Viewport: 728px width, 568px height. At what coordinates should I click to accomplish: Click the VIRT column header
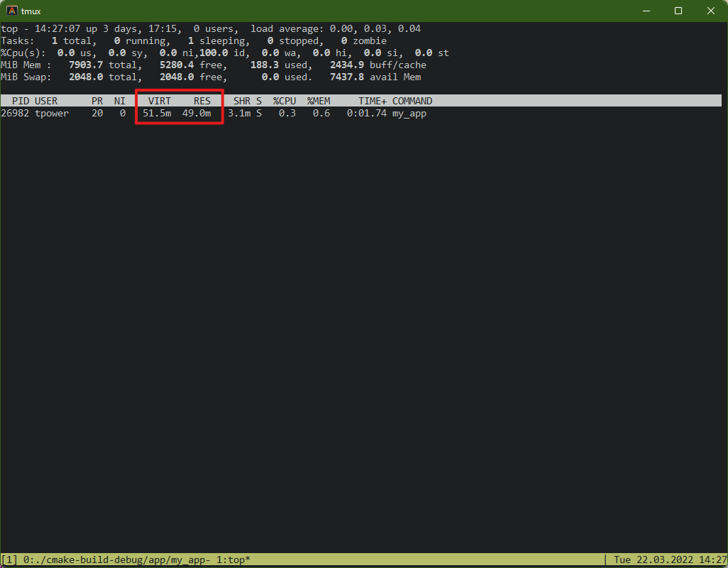[159, 100]
